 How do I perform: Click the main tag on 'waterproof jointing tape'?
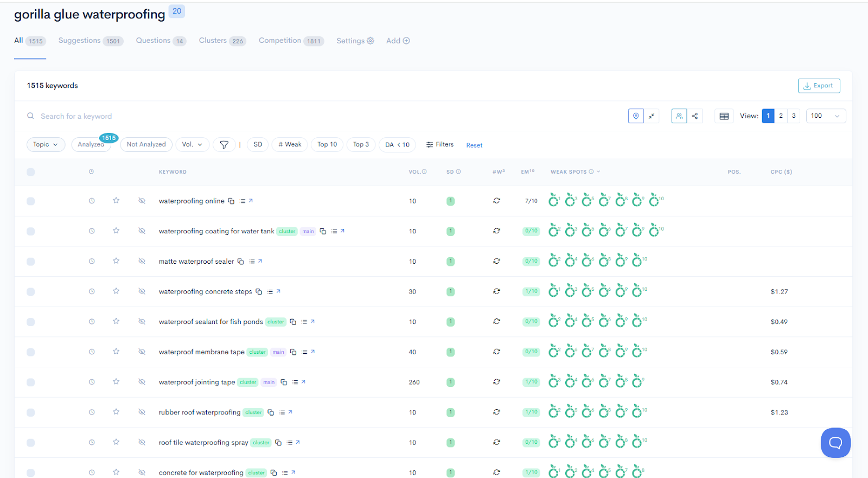(269, 383)
